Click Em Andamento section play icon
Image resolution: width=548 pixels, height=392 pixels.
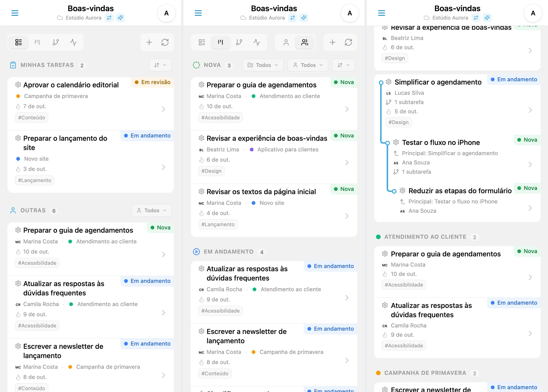tap(196, 252)
